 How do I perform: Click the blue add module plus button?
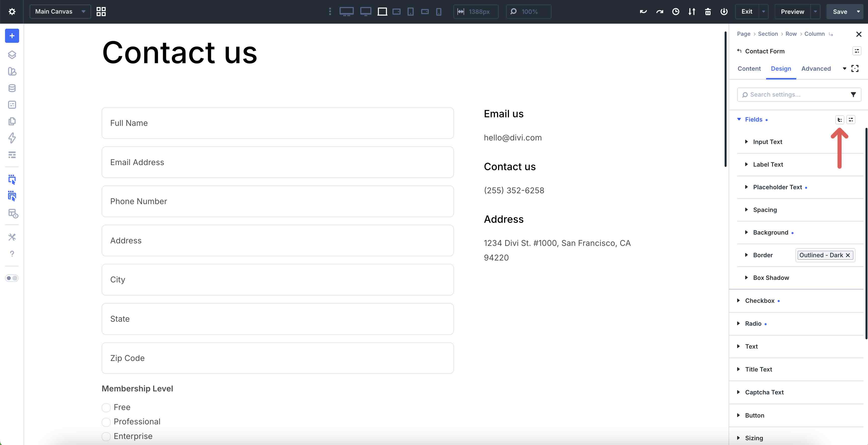pos(12,36)
